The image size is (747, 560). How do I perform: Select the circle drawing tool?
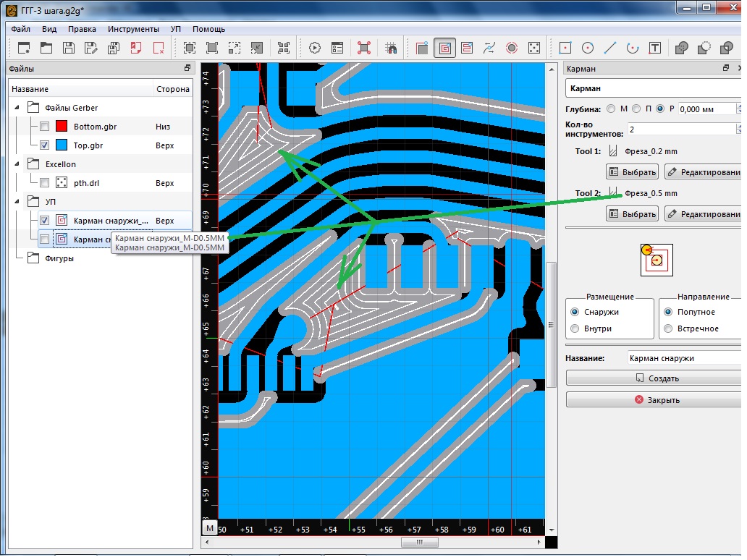point(588,48)
